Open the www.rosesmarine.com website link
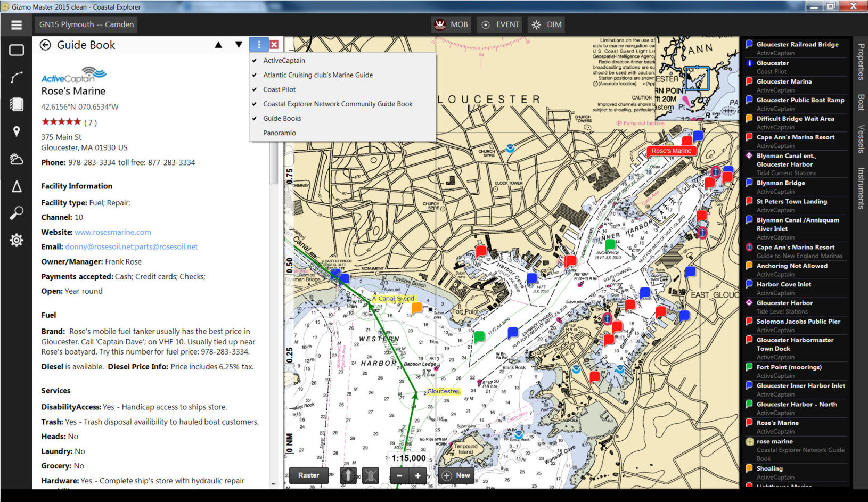The image size is (868, 502). click(x=113, y=232)
